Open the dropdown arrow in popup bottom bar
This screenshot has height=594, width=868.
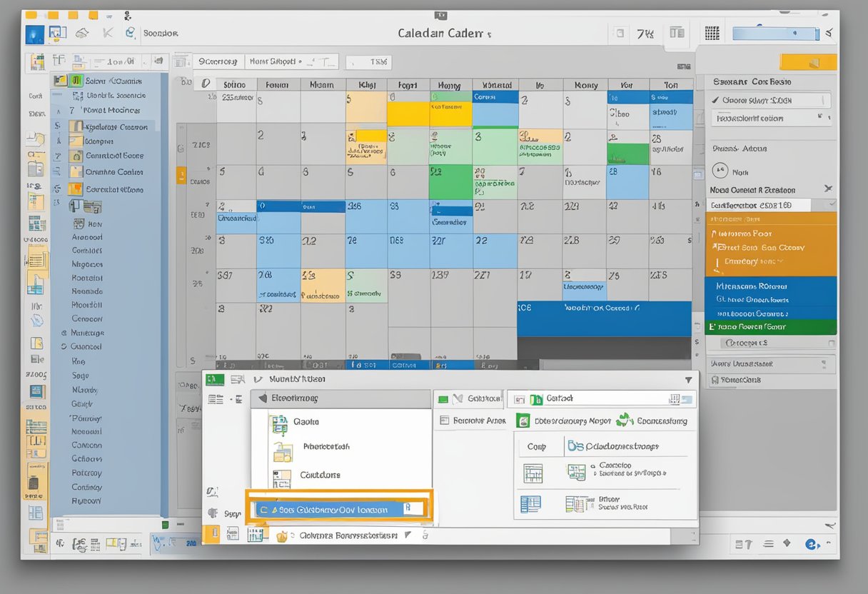point(408,535)
